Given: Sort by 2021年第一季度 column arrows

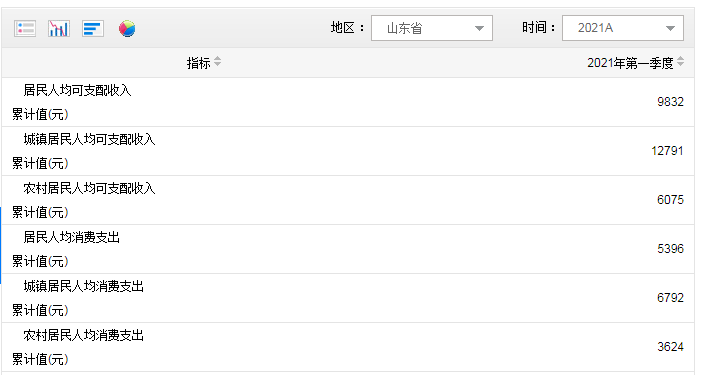Looking at the screenshot, I should pos(680,62).
